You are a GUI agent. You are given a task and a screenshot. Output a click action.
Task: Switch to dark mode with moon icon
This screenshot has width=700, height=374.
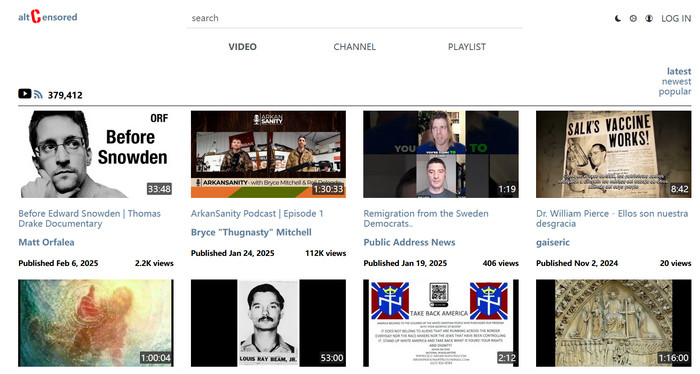(x=618, y=18)
